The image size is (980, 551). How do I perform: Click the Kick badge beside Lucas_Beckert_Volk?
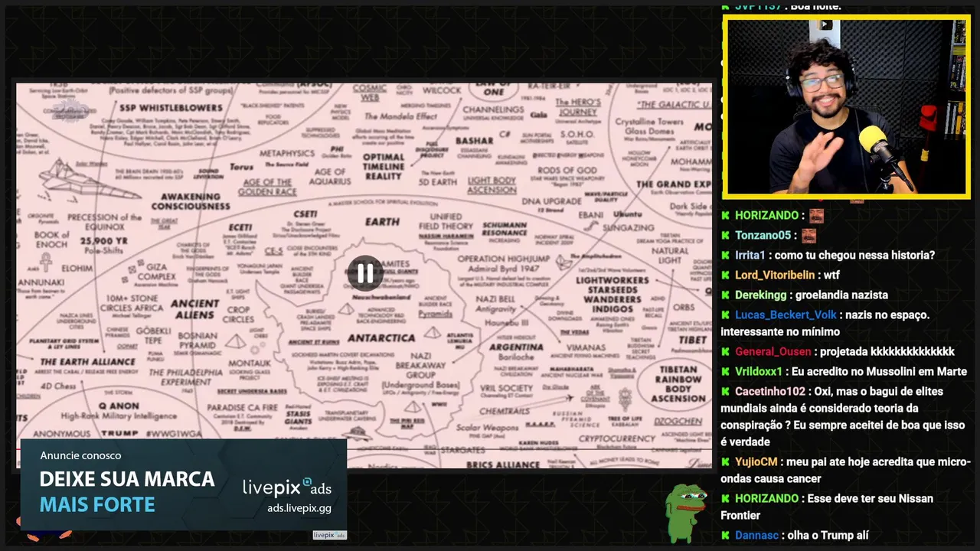tap(725, 315)
